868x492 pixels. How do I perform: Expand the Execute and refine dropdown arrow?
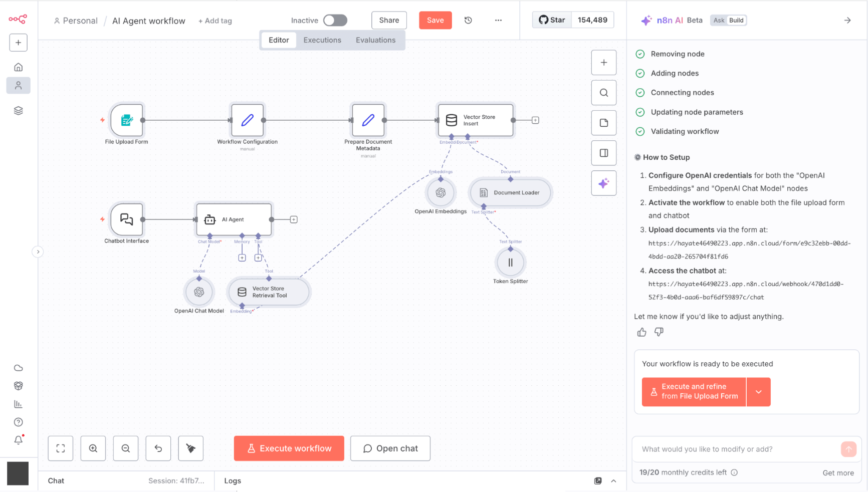758,392
